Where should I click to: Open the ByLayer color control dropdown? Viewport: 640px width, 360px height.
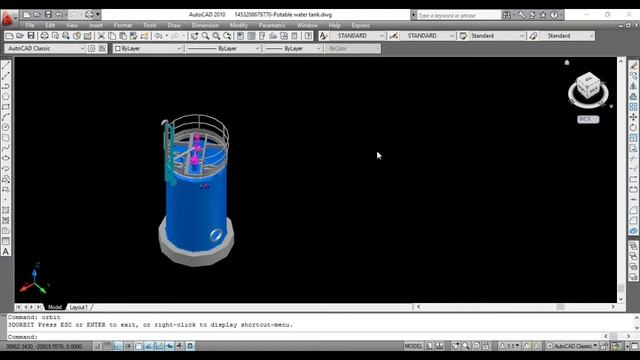tap(148, 49)
